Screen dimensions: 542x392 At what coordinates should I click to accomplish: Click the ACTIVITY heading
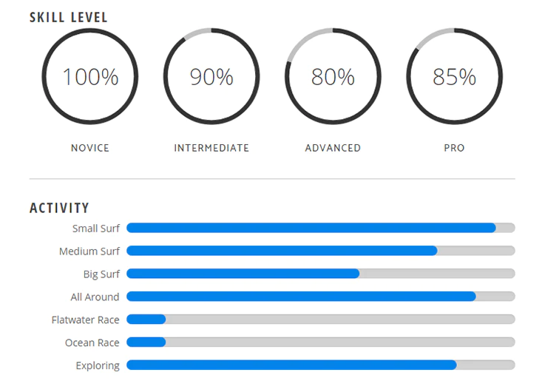point(59,208)
